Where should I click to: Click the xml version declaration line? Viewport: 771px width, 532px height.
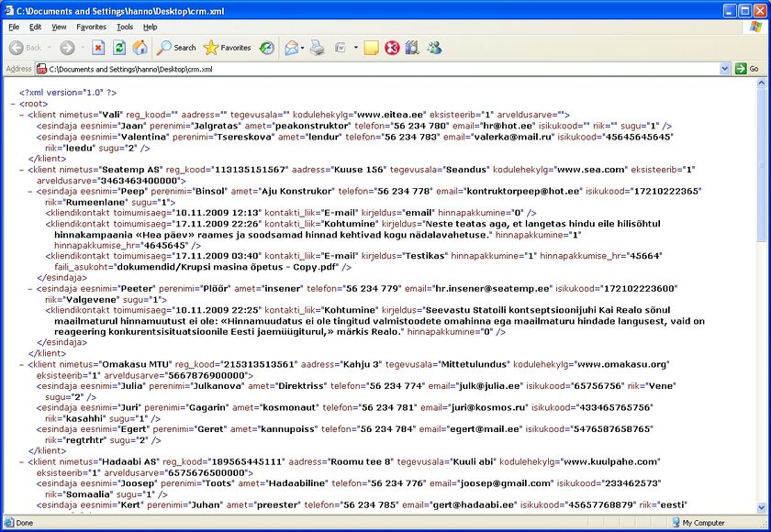point(68,93)
